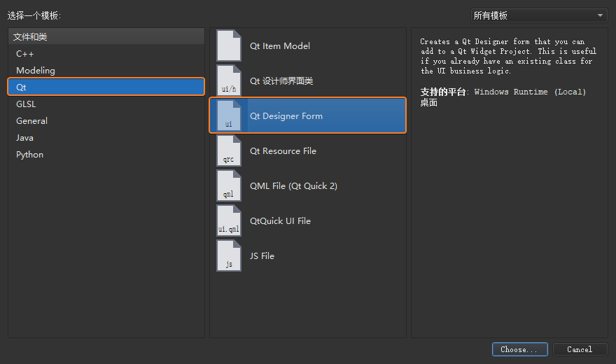The height and width of the screenshot is (364, 616).
Task: Click the ui/h Qt designer class icon
Action: (229, 80)
